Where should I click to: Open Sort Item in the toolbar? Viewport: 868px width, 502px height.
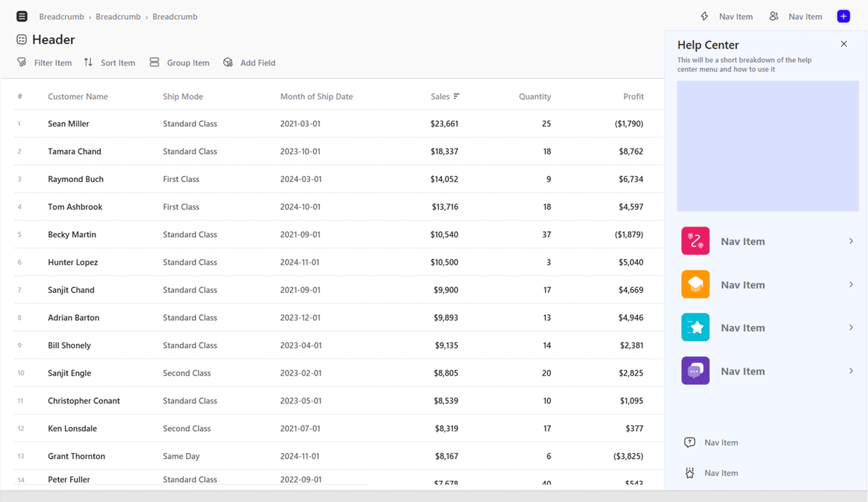click(109, 63)
